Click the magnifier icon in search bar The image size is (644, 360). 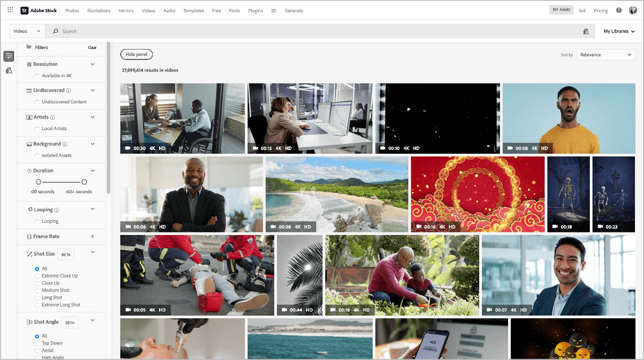55,31
